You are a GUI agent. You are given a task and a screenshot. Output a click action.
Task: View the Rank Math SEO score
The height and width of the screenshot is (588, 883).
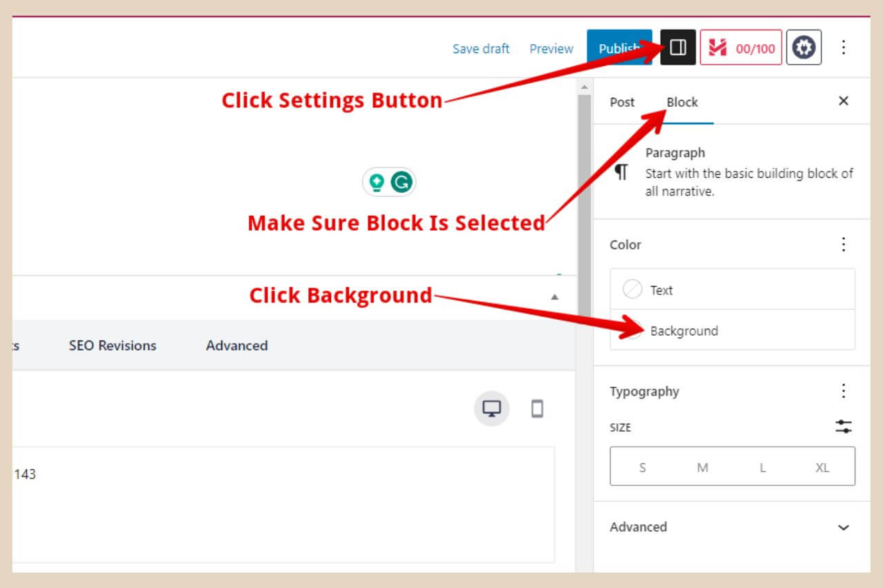pos(741,48)
